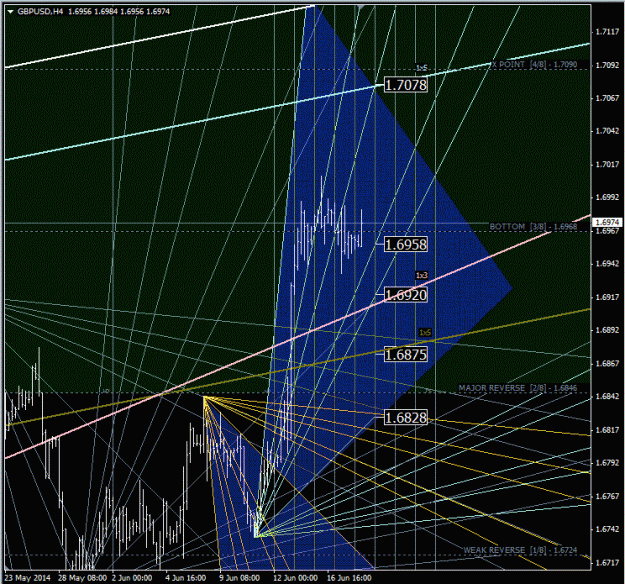
Task: Select the 1.7078 price level label
Action: click(x=406, y=85)
